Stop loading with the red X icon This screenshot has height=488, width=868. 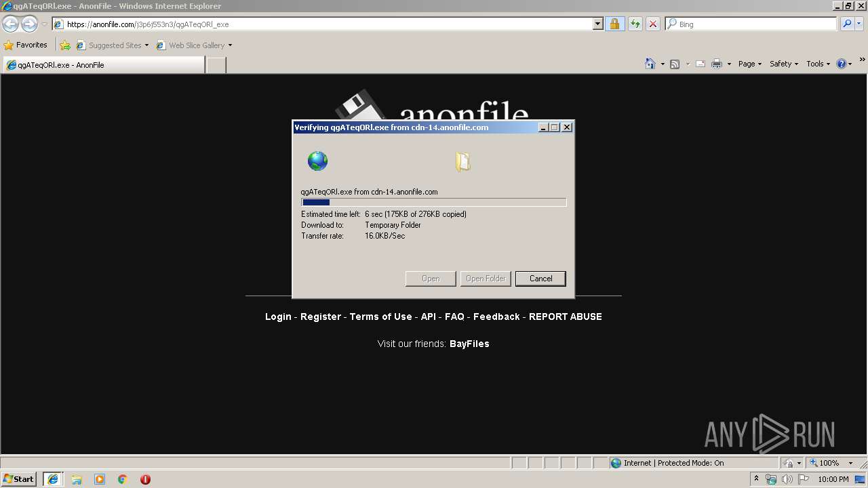652,24
